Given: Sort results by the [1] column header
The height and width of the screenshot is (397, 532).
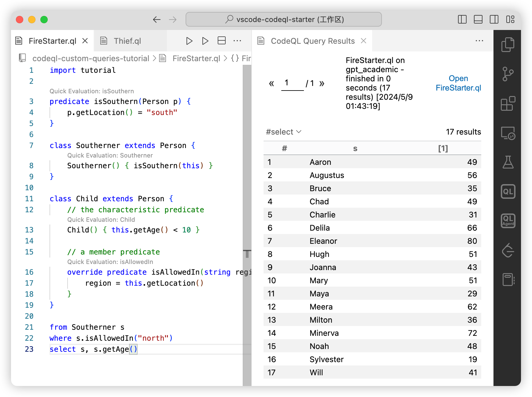Looking at the screenshot, I should [x=443, y=148].
